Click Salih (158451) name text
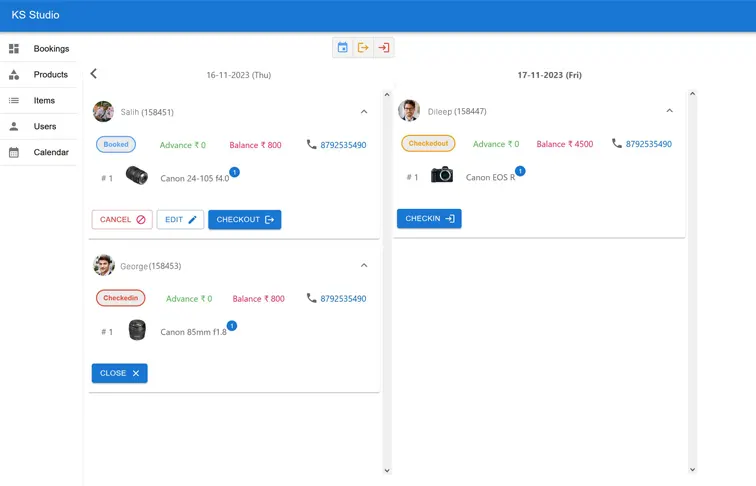 tap(147, 112)
